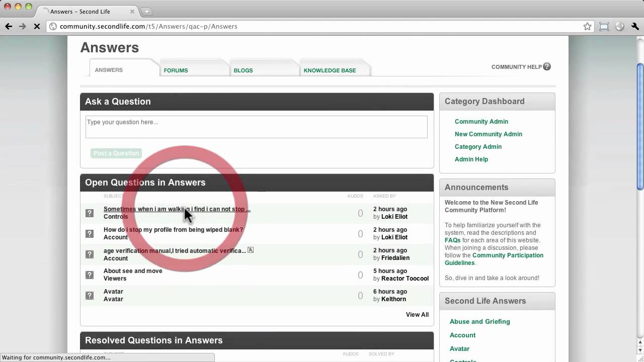Click question icon beside the Avatar question
Image resolution: width=644 pixels, height=362 pixels.
pyautogui.click(x=90, y=295)
